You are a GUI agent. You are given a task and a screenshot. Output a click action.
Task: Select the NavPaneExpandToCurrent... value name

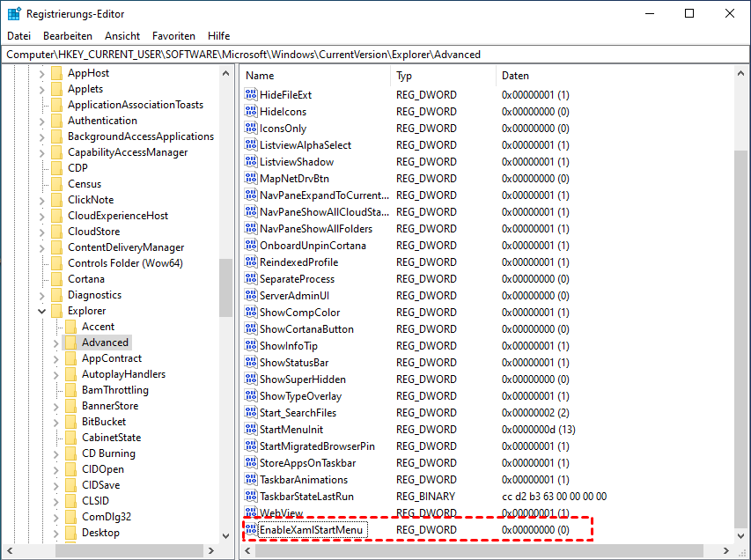[324, 195]
